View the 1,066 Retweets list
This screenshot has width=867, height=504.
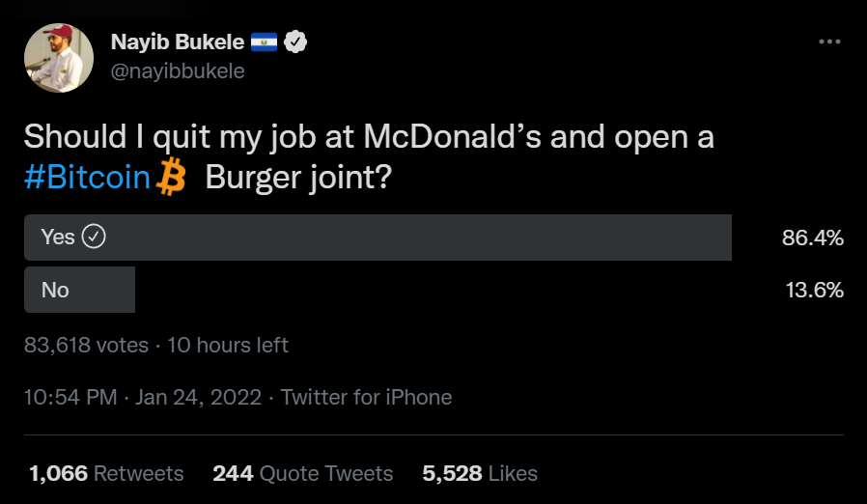click(106, 473)
